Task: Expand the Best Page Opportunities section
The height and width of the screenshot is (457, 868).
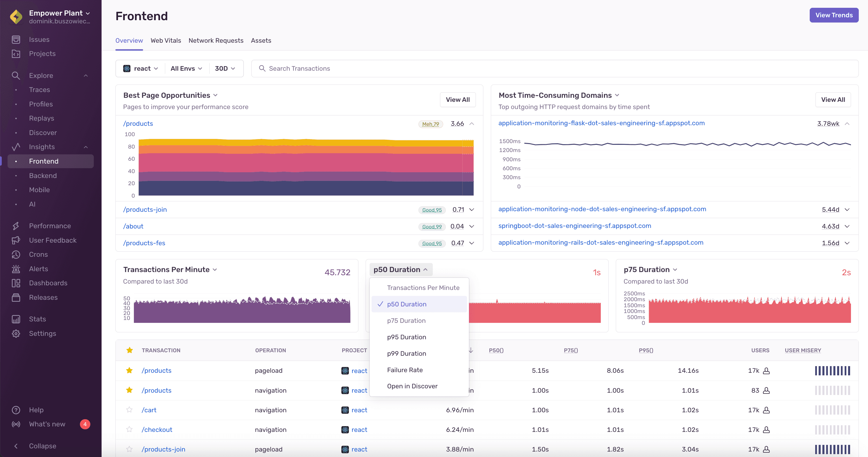Action: point(215,95)
